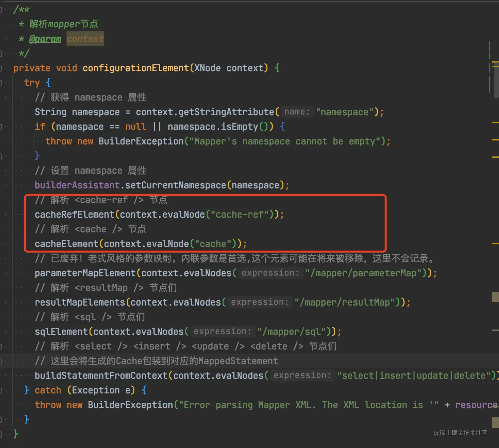
Task: Click the "cache" string literal
Action: (213, 244)
